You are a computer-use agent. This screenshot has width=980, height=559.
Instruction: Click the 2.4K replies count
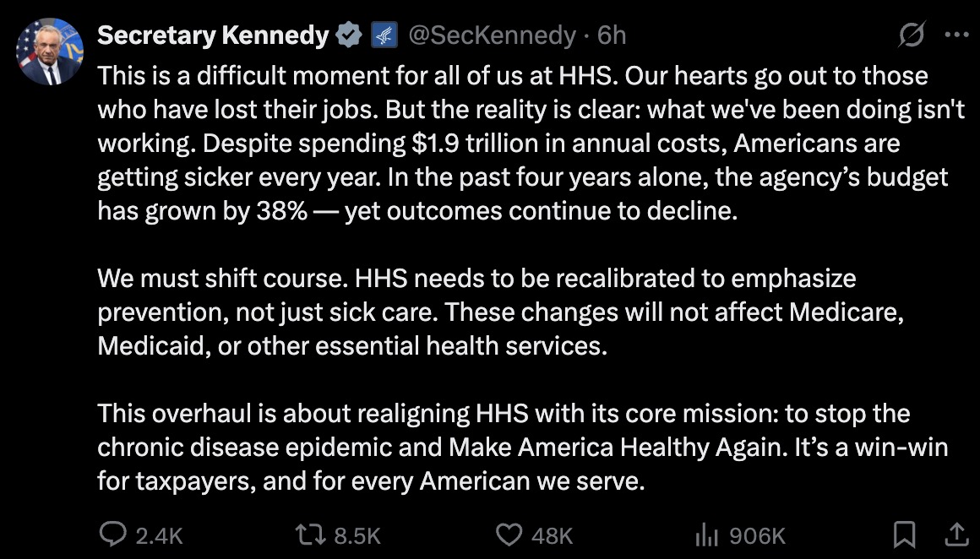pos(159,535)
